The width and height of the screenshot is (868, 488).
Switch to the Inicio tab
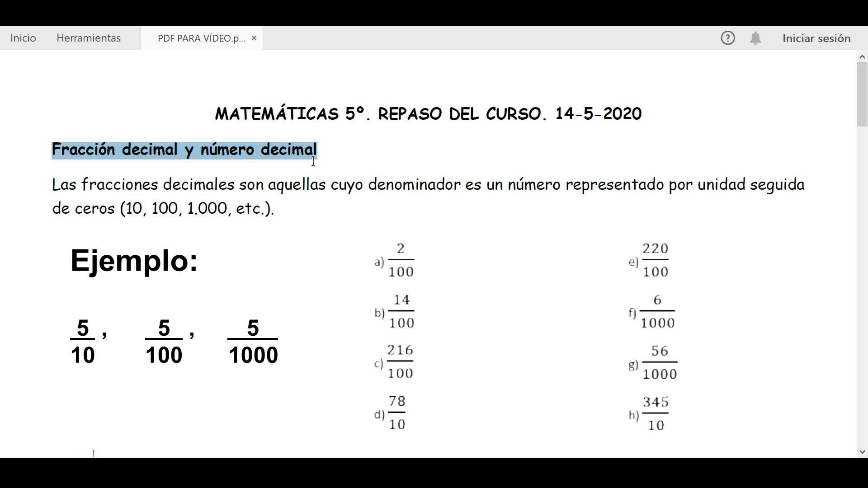(x=23, y=38)
